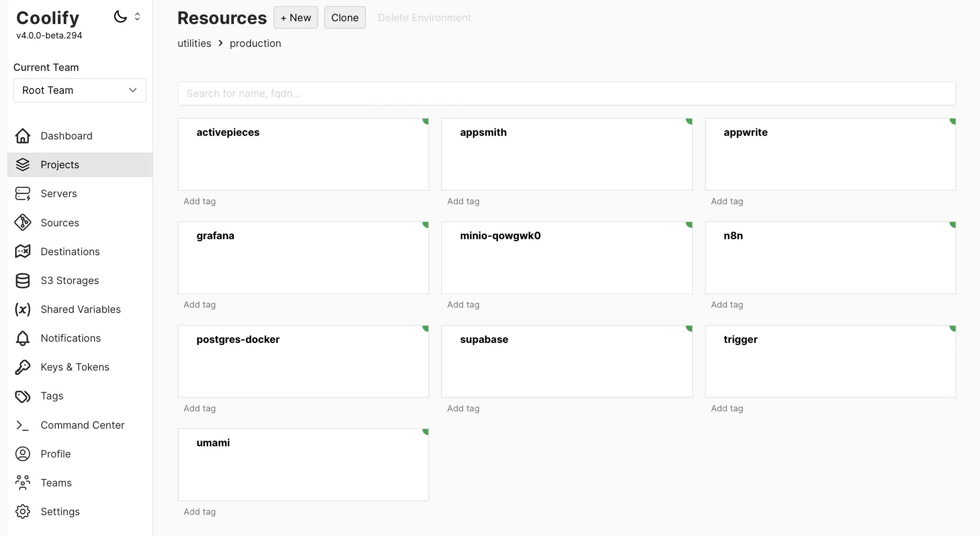Viewport: 980px width, 536px height.
Task: Click Add tag under grafana
Action: pos(200,304)
